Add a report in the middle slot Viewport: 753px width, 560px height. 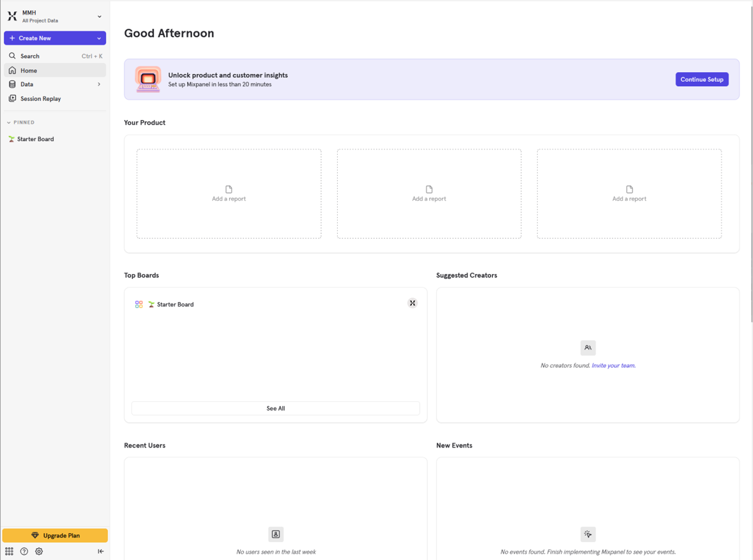pos(429,194)
